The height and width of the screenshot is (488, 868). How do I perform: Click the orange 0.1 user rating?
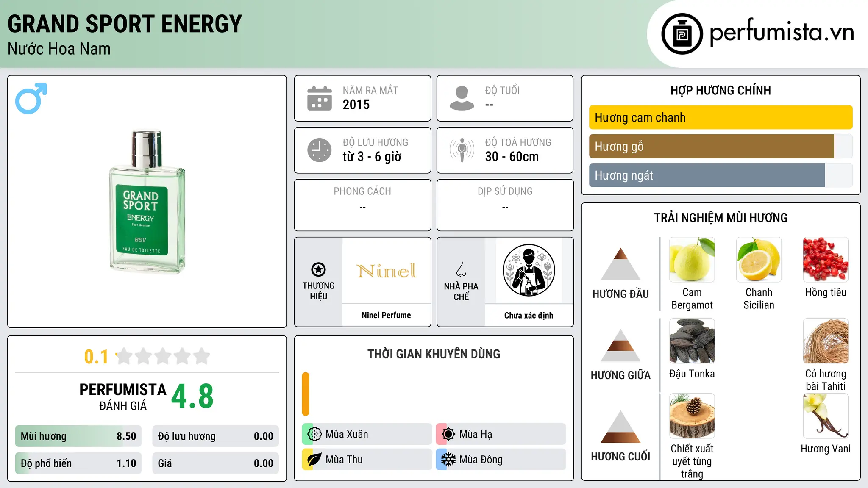(x=96, y=357)
